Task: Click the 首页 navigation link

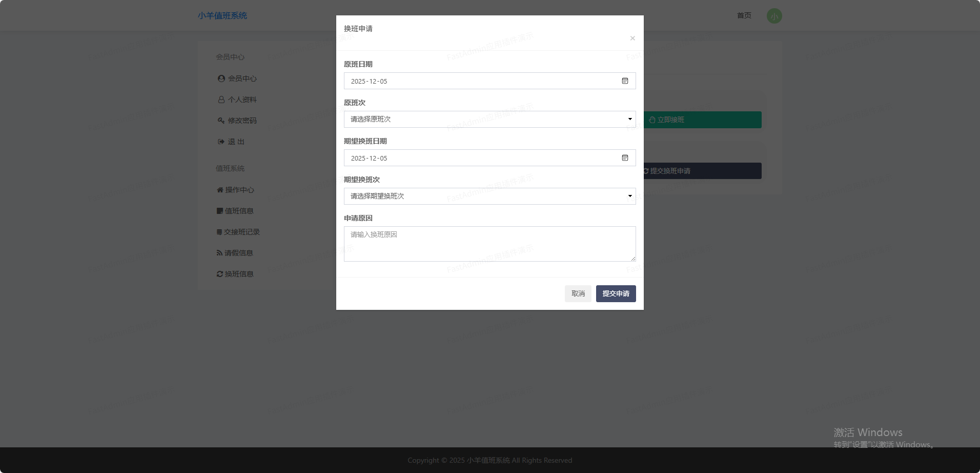Action: (x=744, y=15)
